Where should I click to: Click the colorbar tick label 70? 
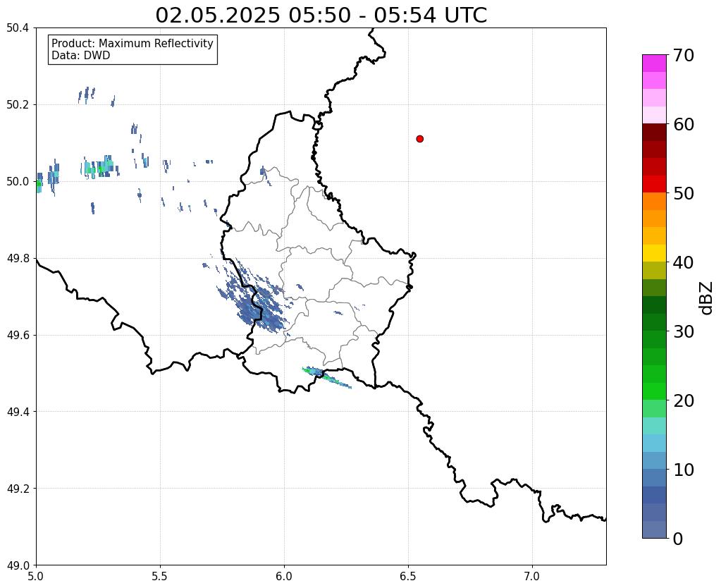[684, 55]
